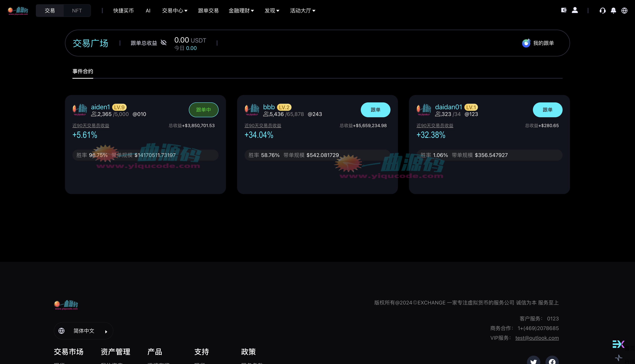The width and height of the screenshot is (635, 364).
Task: Open the user profile icon
Action: coord(575,10)
